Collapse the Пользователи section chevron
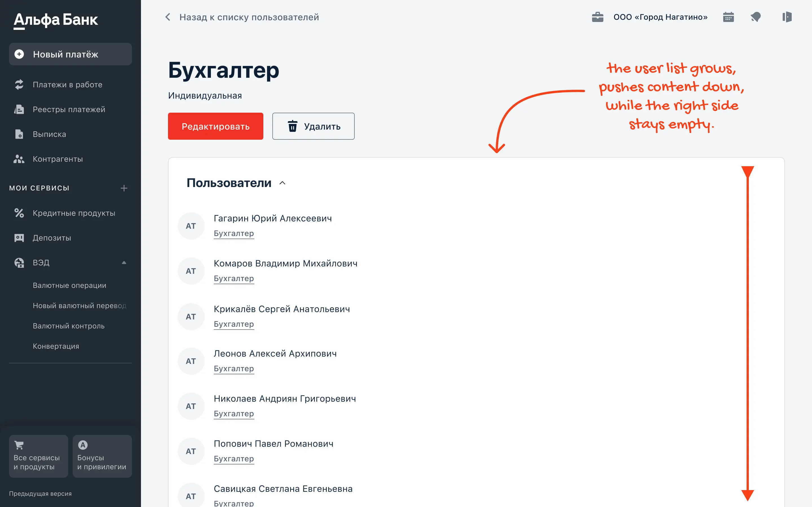 (283, 183)
